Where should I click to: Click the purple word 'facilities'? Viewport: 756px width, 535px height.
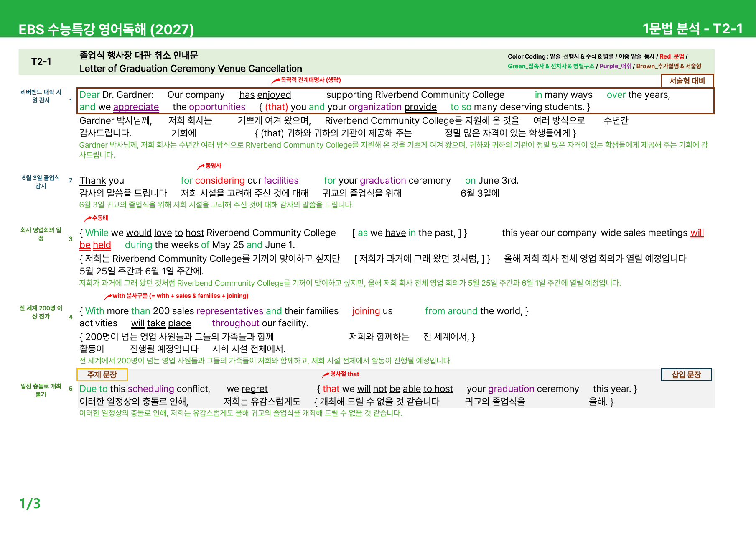(x=281, y=181)
